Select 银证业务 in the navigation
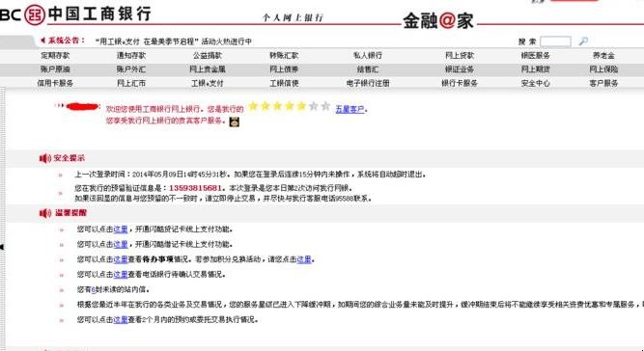The width and height of the screenshot is (644, 351). pos(460,69)
